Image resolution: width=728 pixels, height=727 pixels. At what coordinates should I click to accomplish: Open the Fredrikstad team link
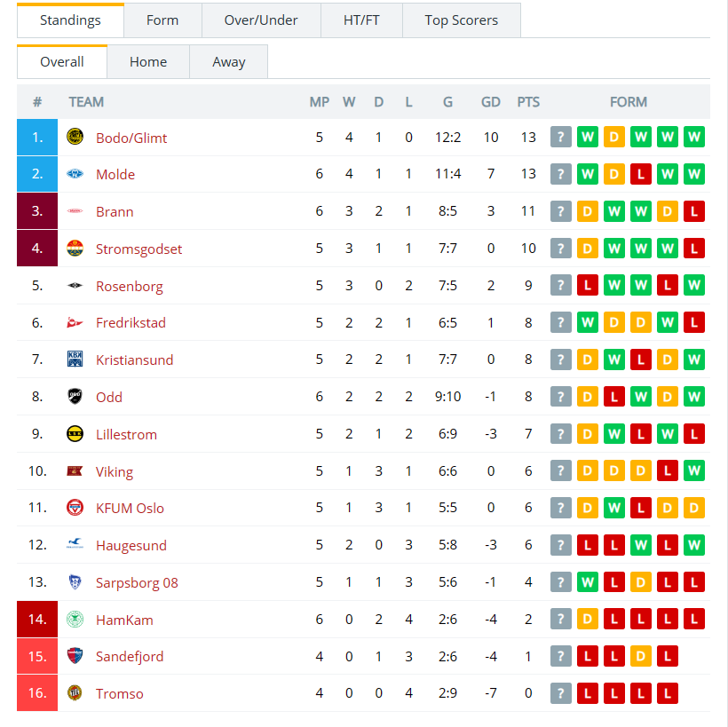point(131,322)
